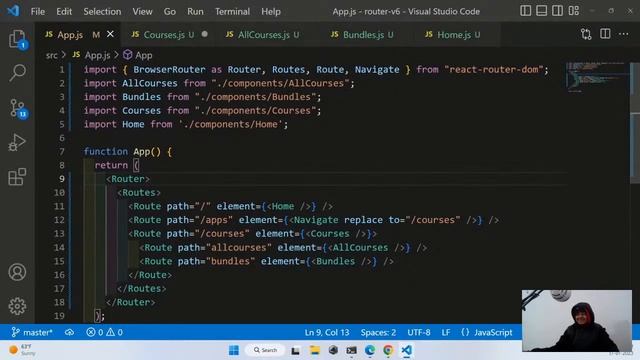Split the editor to the right
Image resolution: width=640 pixels, height=360 pixels.
[x=605, y=34]
